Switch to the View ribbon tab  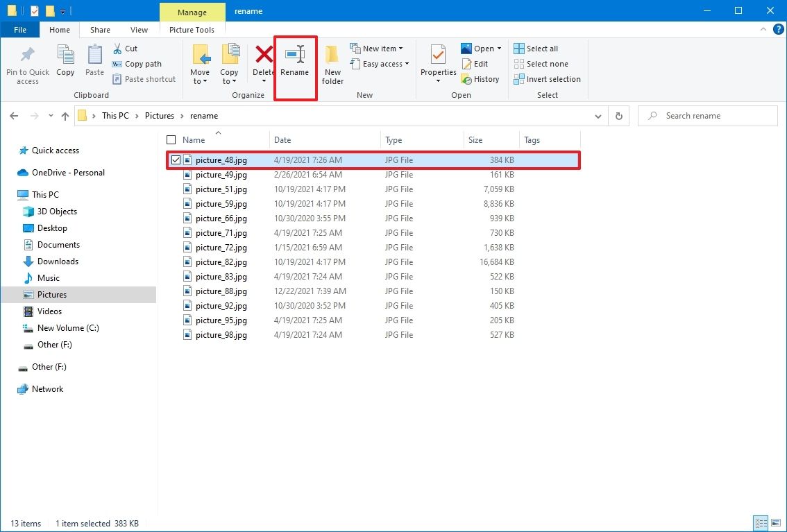pyautogui.click(x=139, y=30)
